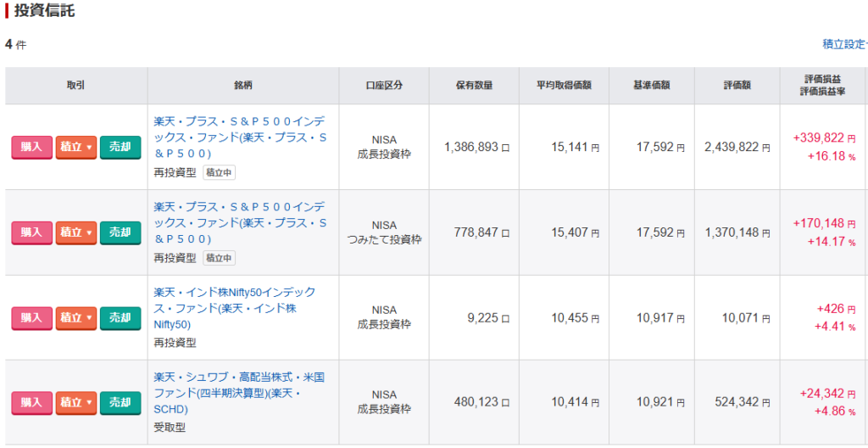Open the 積立設定 link at top right
Screen dimensions: 868x448
(x=844, y=44)
